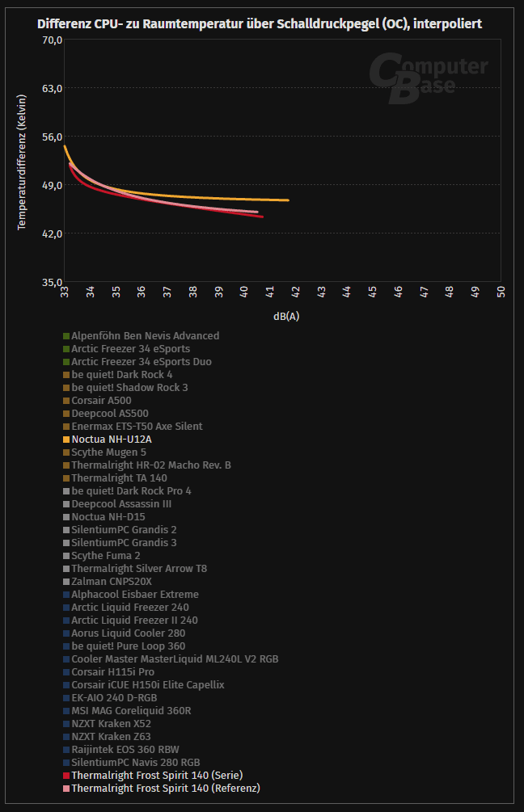Click Scythe Mugen 5 legend label
Viewport: 524px width, 812px height.
click(109, 452)
